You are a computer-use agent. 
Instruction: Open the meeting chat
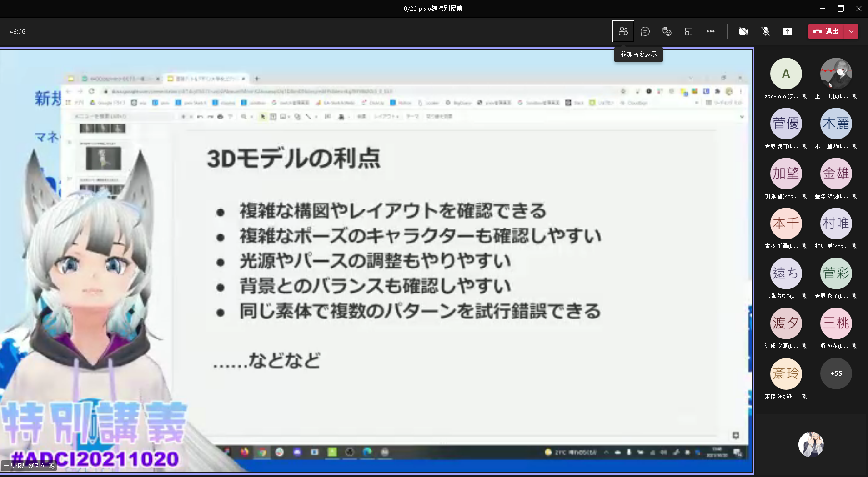(645, 31)
